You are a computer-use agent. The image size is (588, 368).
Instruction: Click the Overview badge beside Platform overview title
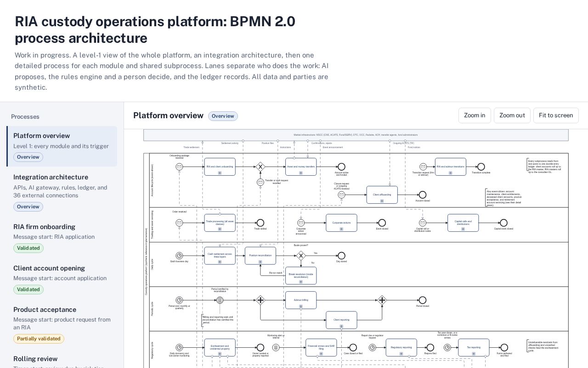(x=223, y=116)
